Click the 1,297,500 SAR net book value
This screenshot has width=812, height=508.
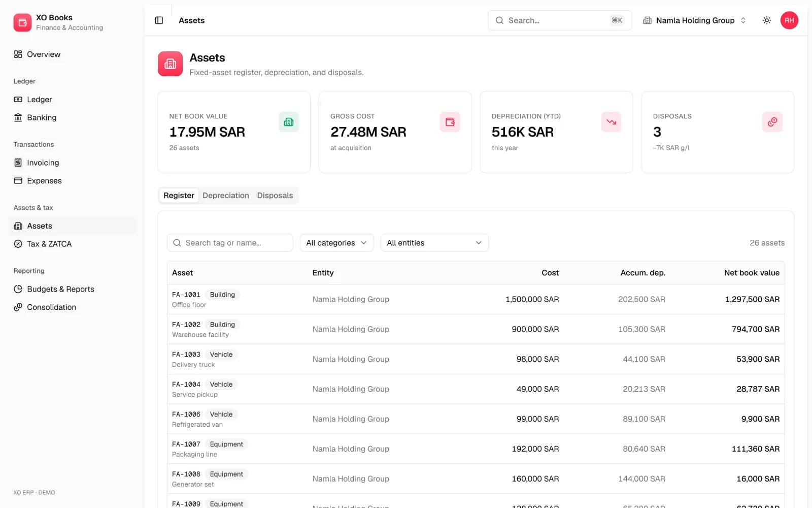pyautogui.click(x=752, y=299)
